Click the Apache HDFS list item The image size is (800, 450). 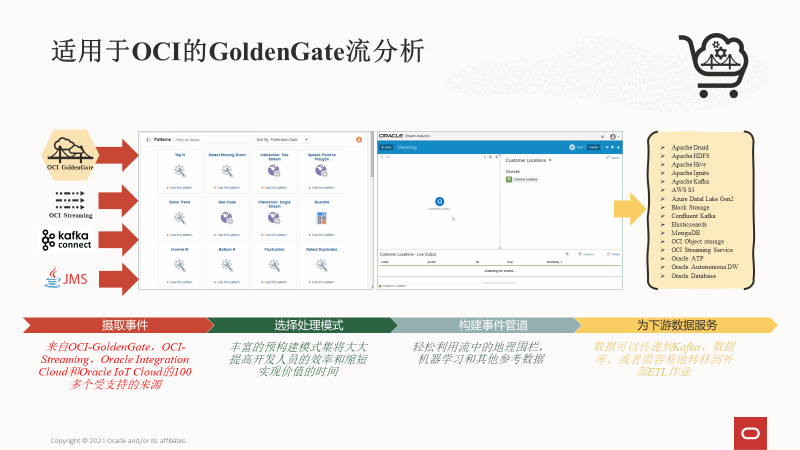tap(690, 156)
